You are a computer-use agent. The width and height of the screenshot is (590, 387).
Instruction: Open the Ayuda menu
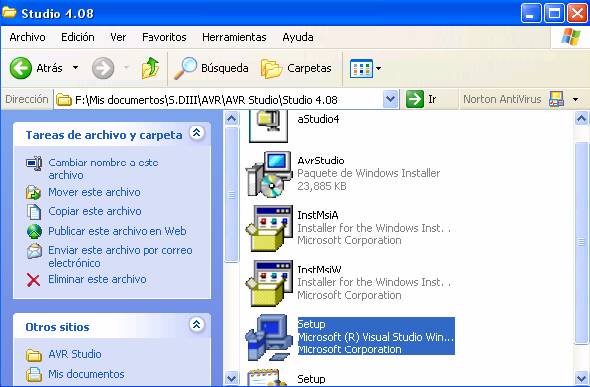pos(298,37)
